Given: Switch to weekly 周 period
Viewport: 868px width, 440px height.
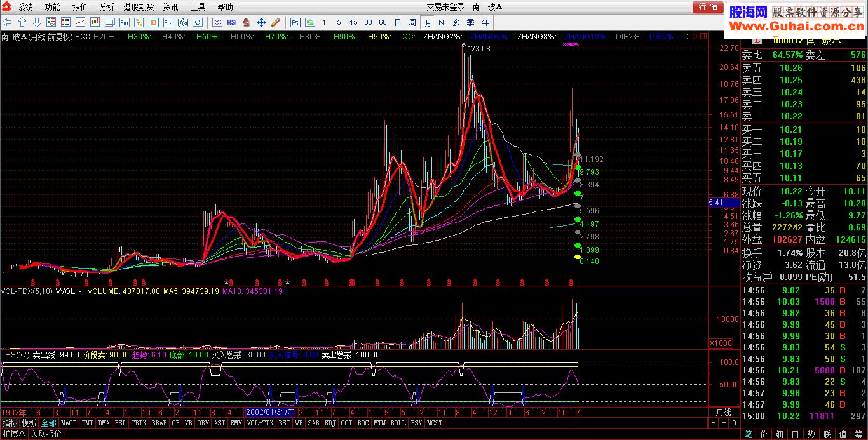Looking at the screenshot, I should (x=412, y=22).
